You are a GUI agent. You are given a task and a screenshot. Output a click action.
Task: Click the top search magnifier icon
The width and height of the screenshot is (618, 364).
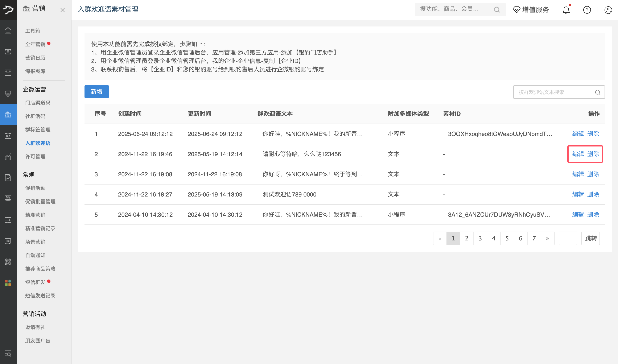tap(497, 10)
